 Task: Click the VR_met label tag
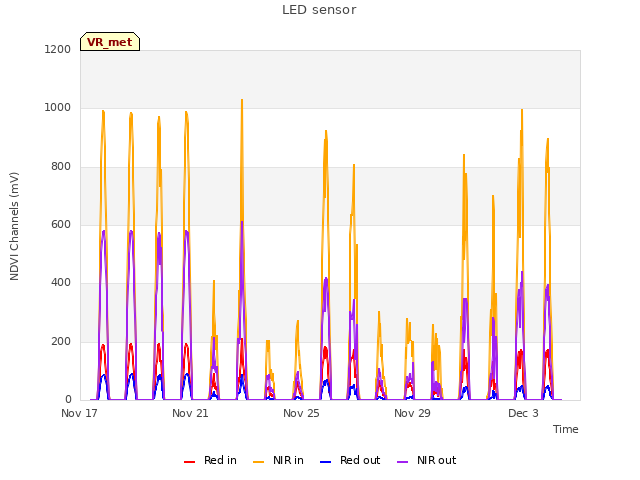point(110,42)
